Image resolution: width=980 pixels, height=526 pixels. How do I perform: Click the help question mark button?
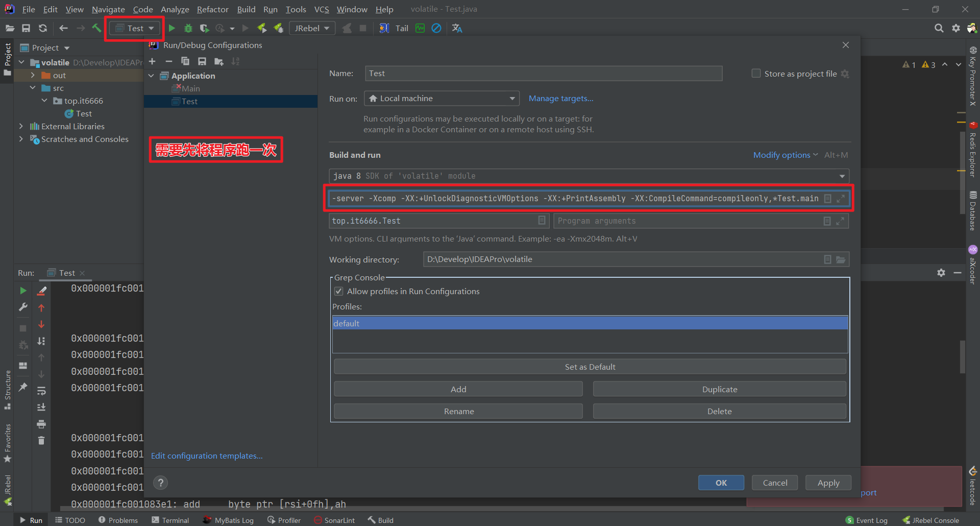(x=160, y=483)
